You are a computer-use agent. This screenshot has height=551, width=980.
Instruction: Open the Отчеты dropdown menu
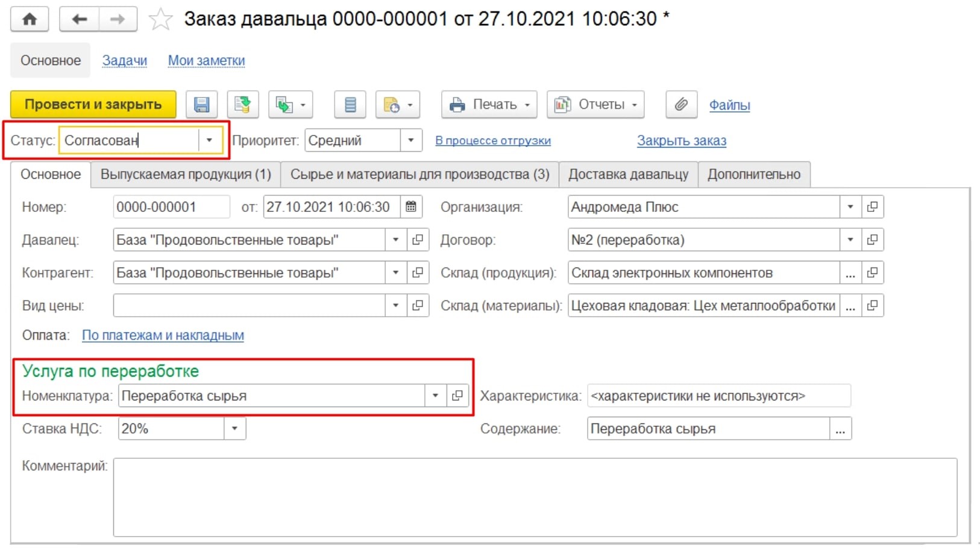pos(595,105)
